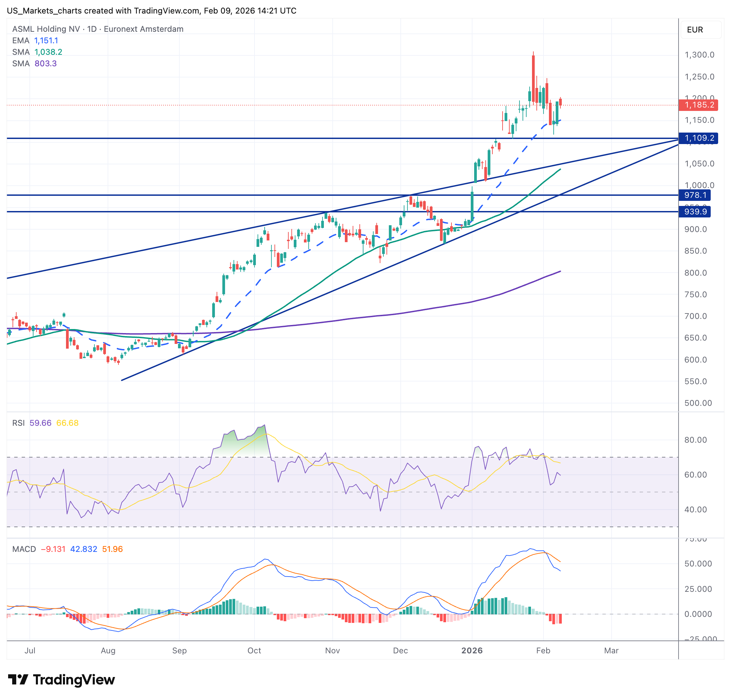Click the orange MACD signal value 51.96
Screen dimensions: 731x700
(x=112, y=549)
